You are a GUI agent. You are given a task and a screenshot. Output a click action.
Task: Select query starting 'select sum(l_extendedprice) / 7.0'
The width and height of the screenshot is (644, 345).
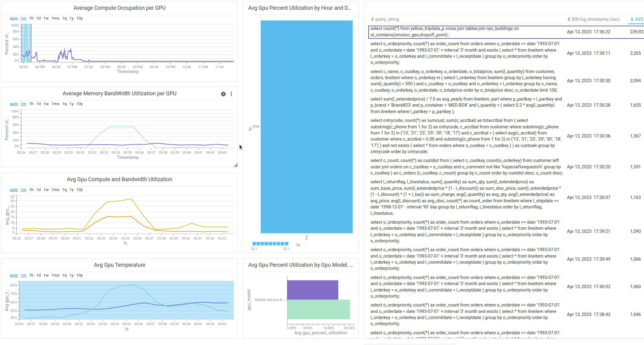point(466,105)
